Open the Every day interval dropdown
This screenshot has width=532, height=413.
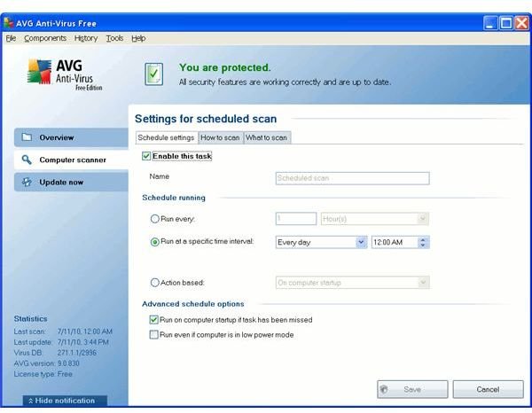[321, 242]
